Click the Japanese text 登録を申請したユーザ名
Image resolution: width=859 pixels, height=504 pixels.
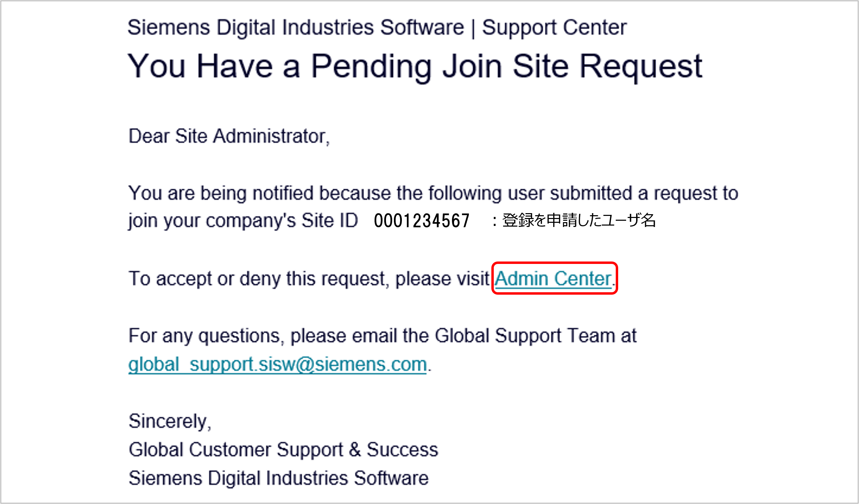[x=579, y=220]
